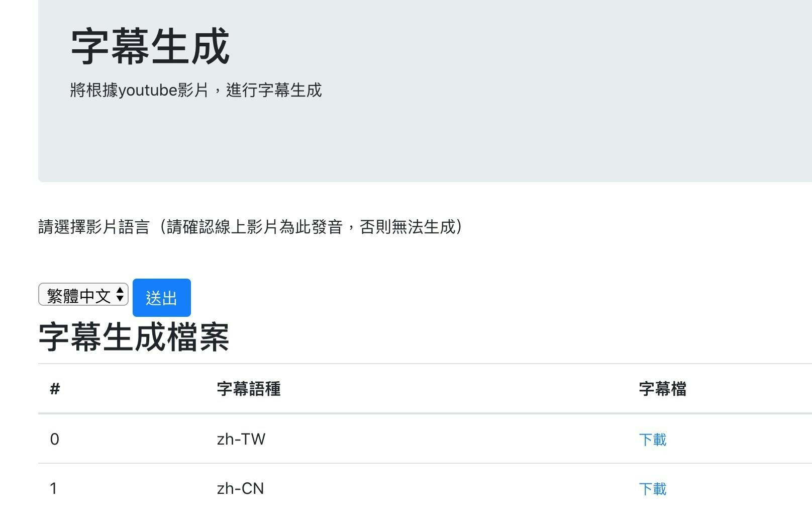This screenshot has width=812, height=513.
Task: Click the language selector up-down arrows
Action: click(x=120, y=295)
